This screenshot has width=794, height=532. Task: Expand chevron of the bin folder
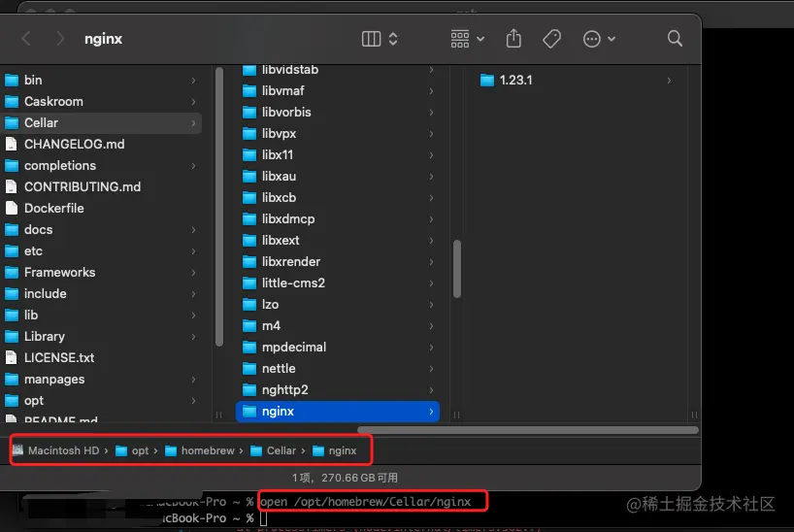(x=193, y=80)
